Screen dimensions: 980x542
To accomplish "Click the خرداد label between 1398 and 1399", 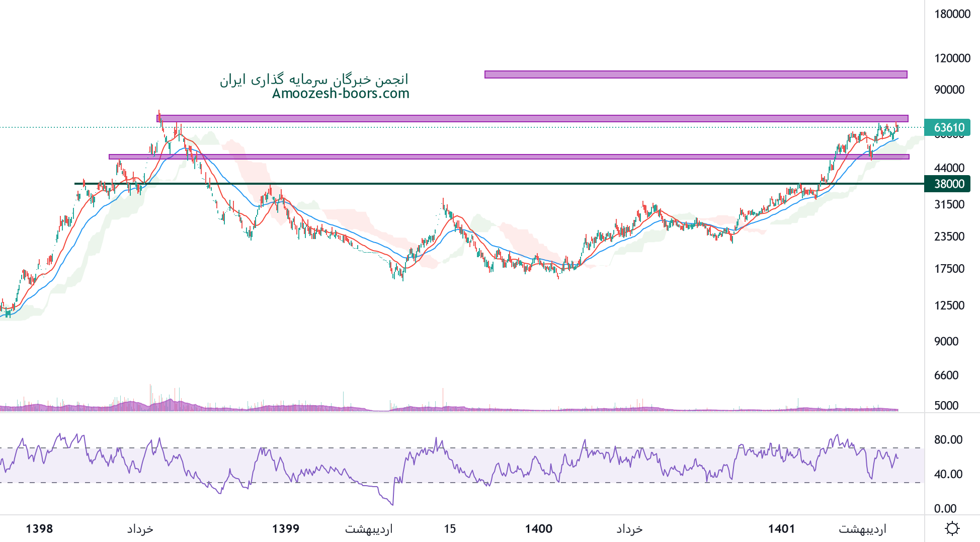I will [x=140, y=528].
